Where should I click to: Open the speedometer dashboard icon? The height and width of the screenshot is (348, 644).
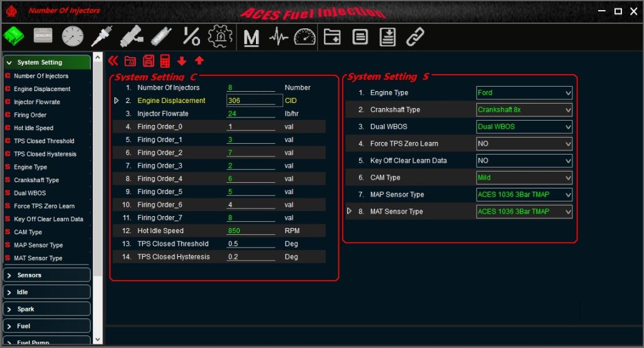305,37
